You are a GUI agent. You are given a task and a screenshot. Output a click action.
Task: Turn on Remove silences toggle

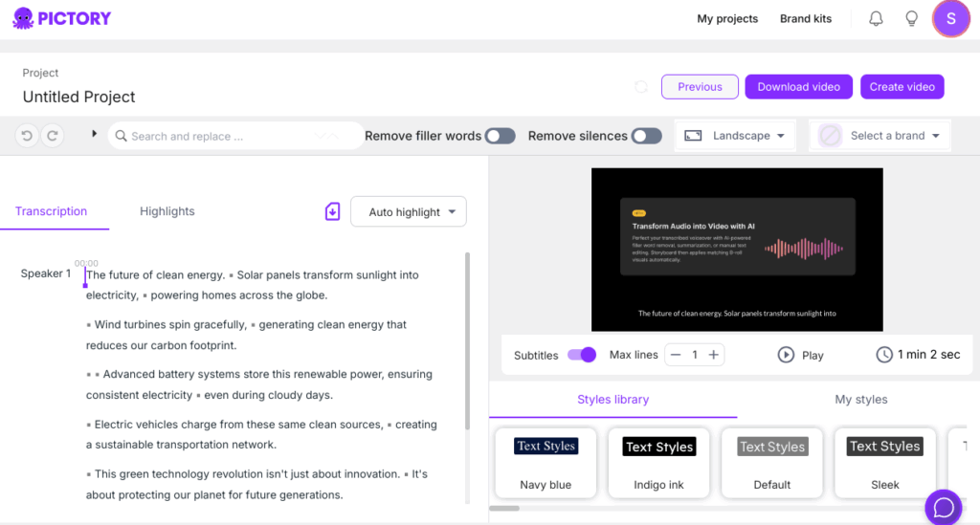646,136
